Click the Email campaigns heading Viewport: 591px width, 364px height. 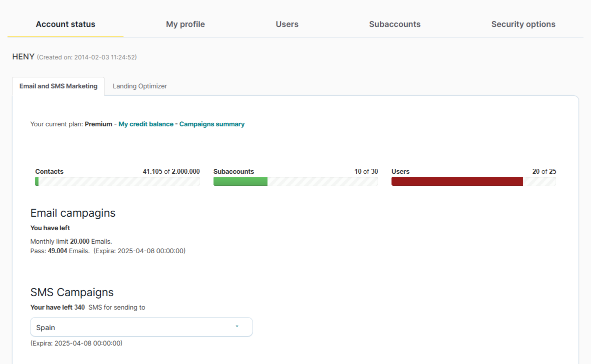(x=73, y=213)
